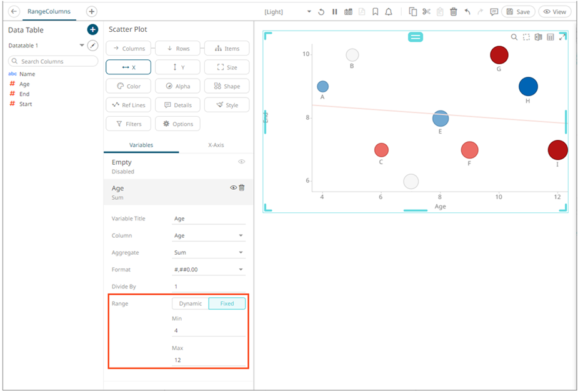Image resolution: width=578 pixels, height=392 pixels.
Task: Pause the data updates
Action: pyautogui.click(x=334, y=11)
